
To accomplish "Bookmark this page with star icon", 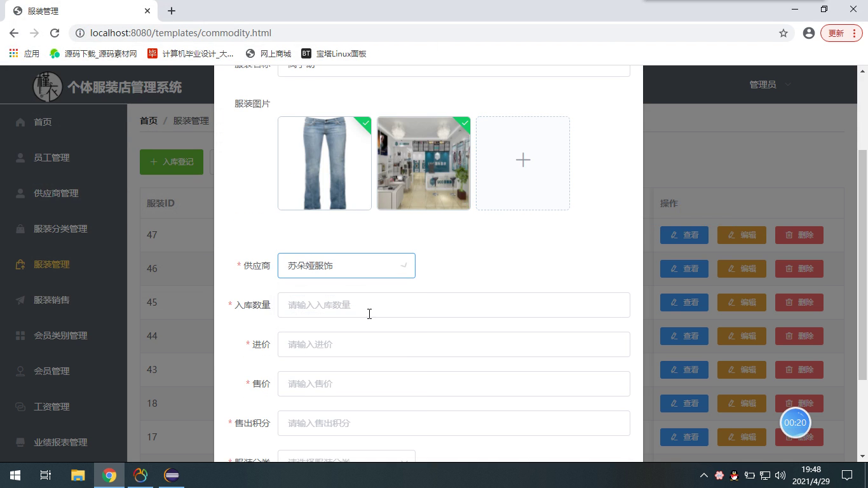I will 783,33.
